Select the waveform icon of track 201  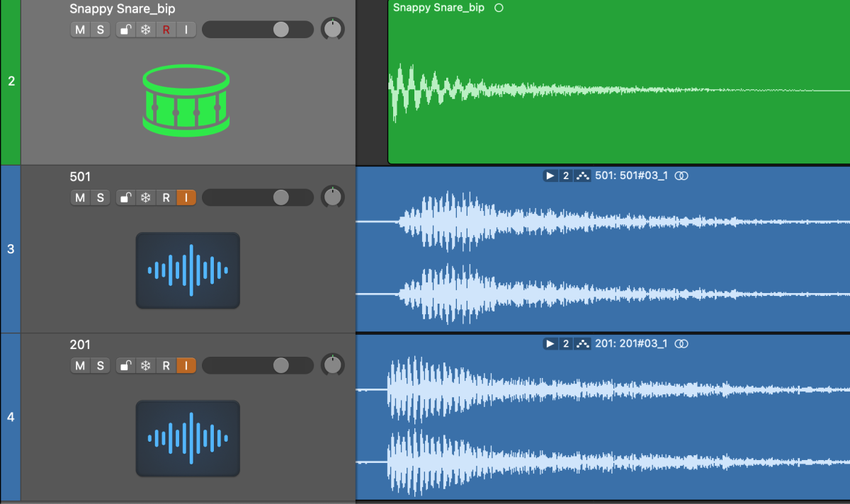tap(188, 438)
